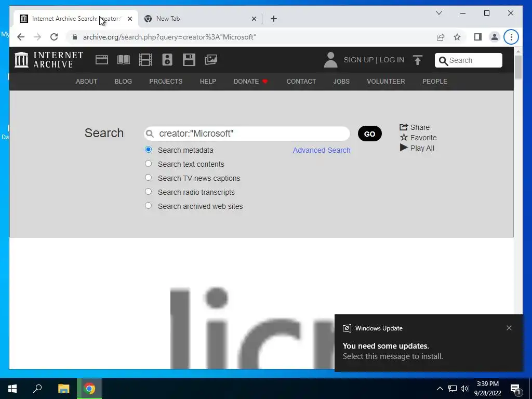Go back with Chrome's back arrow
The height and width of the screenshot is (399, 532).
coord(21,37)
